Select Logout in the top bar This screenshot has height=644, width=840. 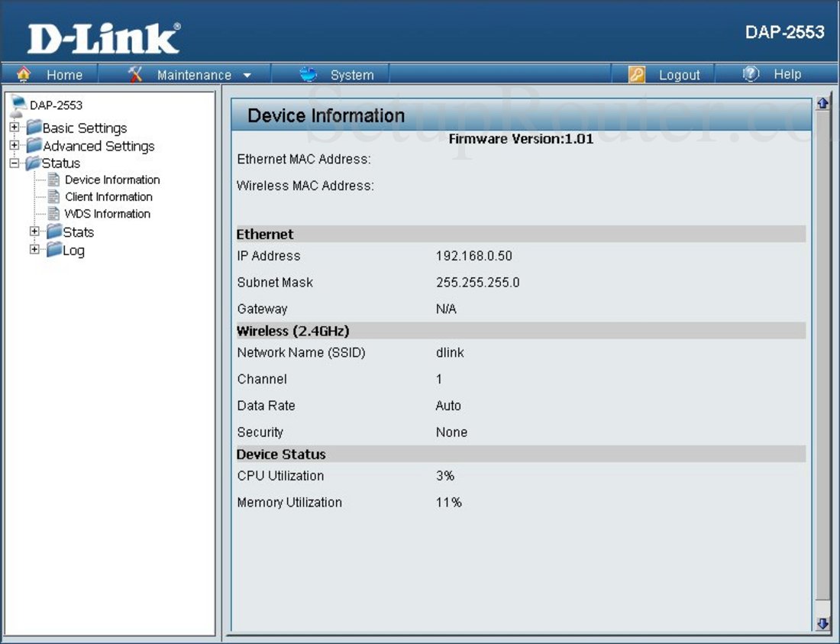(x=680, y=75)
